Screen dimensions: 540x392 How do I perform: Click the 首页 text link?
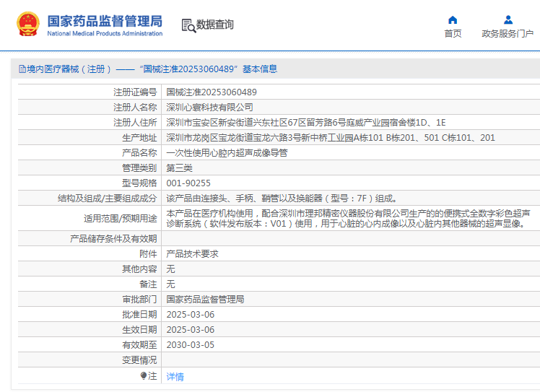pos(453,33)
